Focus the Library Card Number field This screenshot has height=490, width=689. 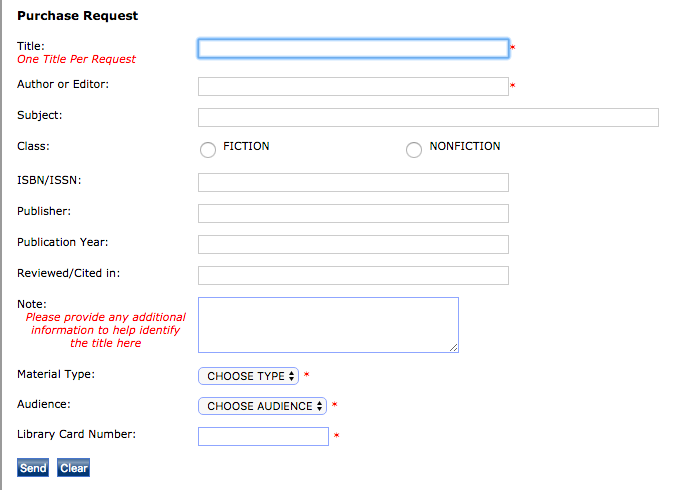coord(263,436)
